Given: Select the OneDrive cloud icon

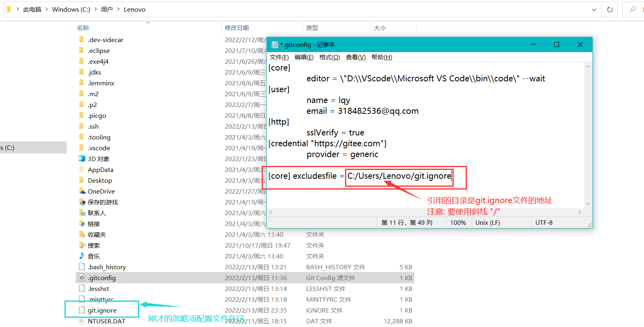Looking at the screenshot, I should [x=82, y=191].
